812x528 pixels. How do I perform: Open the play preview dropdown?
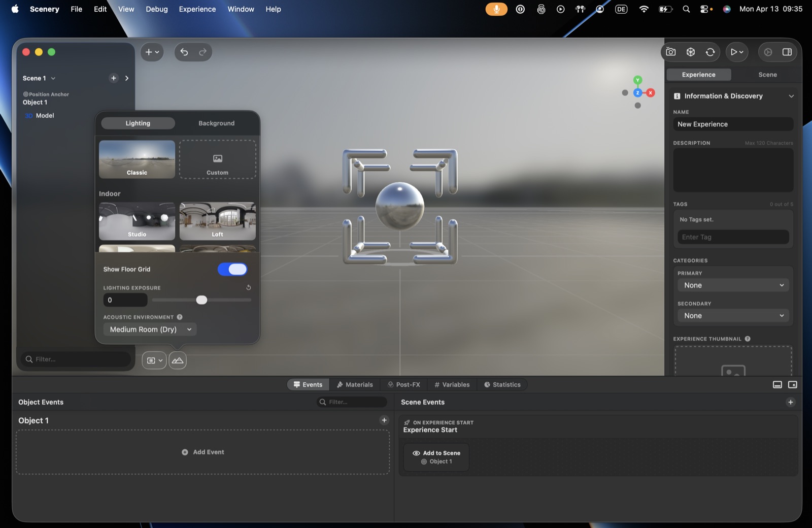point(737,52)
